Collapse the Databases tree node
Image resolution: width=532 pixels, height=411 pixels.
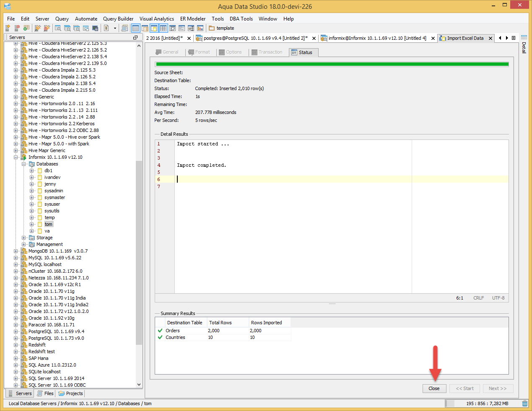[x=24, y=164]
